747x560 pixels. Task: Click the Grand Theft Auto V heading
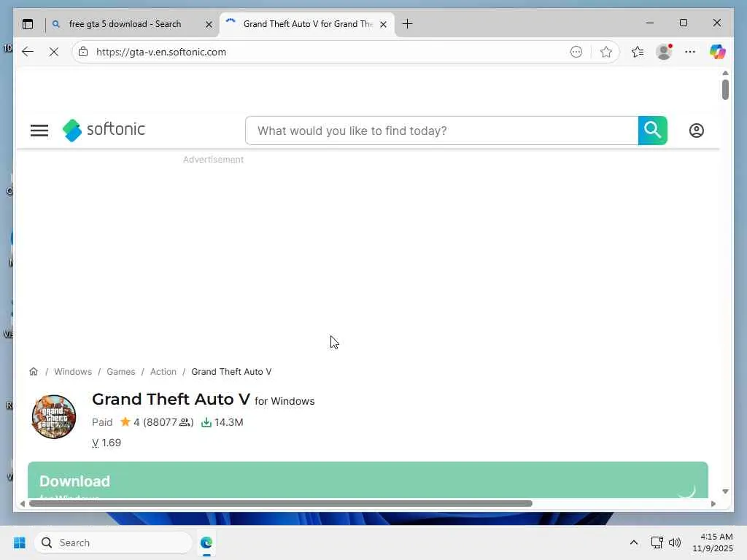171,399
